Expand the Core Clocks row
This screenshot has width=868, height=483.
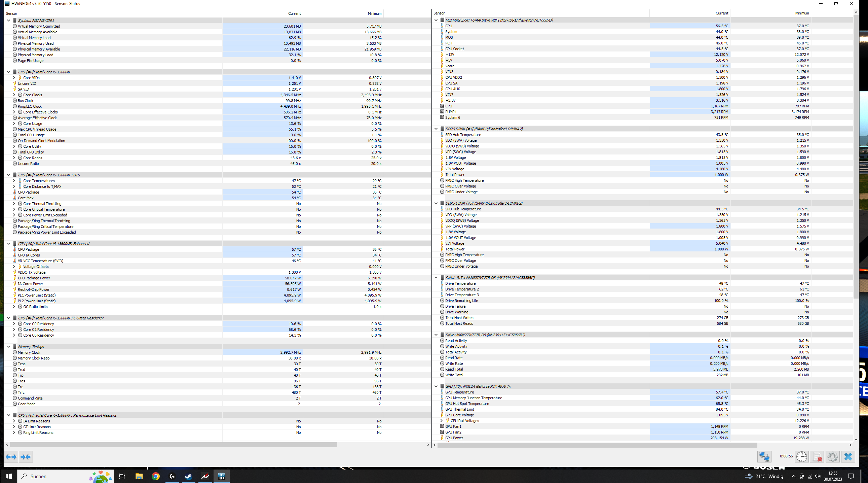[14, 95]
